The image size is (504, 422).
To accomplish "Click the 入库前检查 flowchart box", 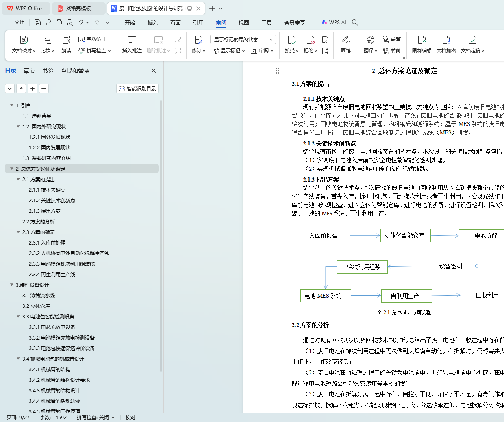I will point(325,236).
